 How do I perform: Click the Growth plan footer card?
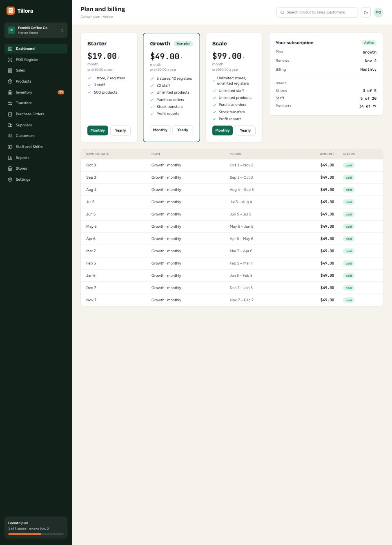click(x=36, y=527)
